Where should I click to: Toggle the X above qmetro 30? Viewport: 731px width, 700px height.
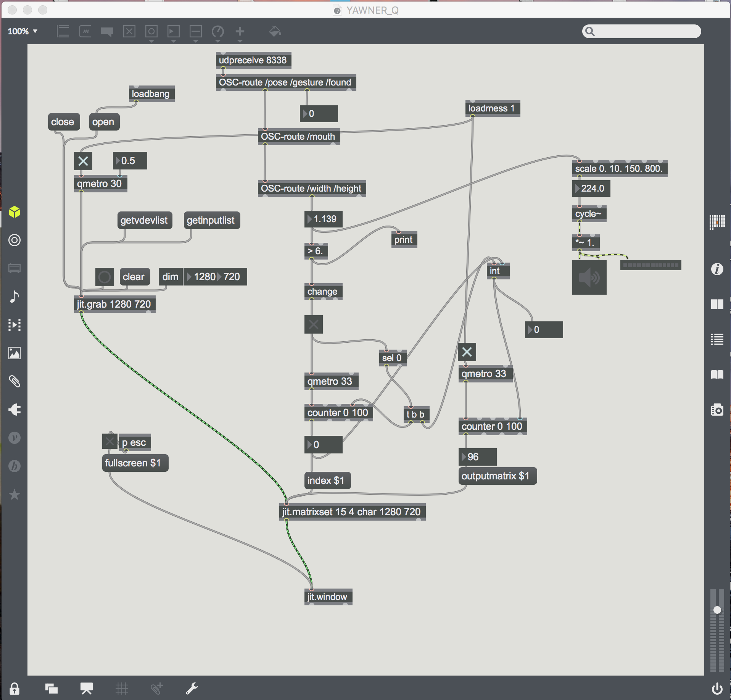[x=83, y=161]
